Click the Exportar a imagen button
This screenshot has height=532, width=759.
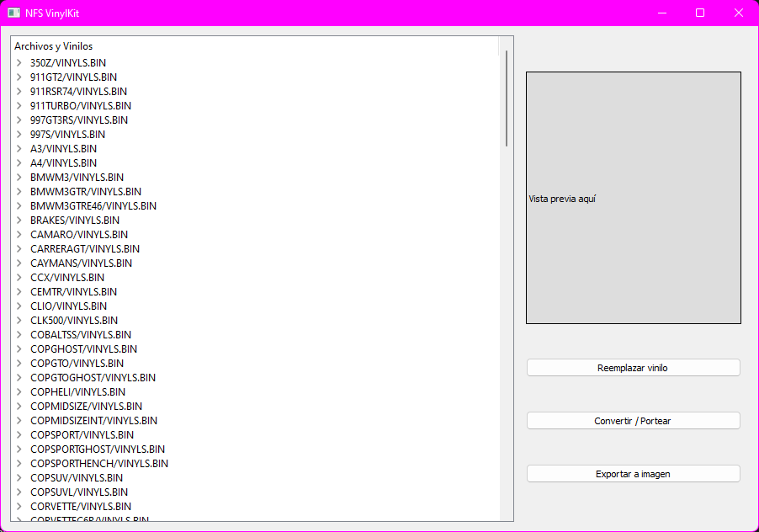(633, 474)
